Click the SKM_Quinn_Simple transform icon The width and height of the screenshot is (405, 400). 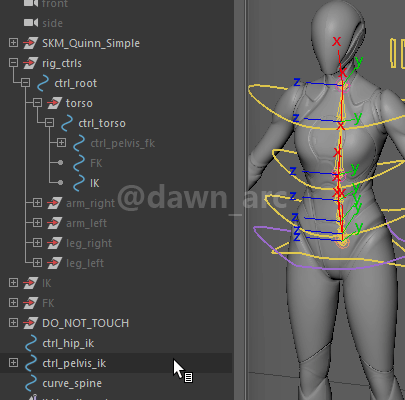[x=31, y=43]
